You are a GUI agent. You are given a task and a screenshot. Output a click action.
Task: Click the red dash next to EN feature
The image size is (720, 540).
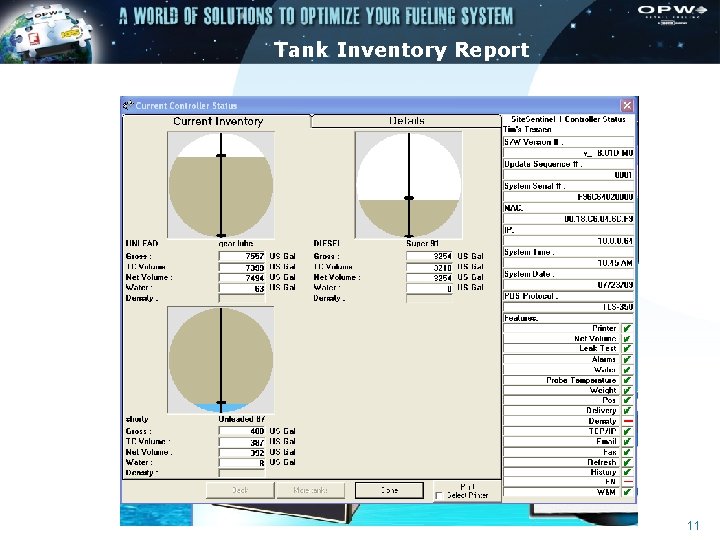[x=628, y=482]
